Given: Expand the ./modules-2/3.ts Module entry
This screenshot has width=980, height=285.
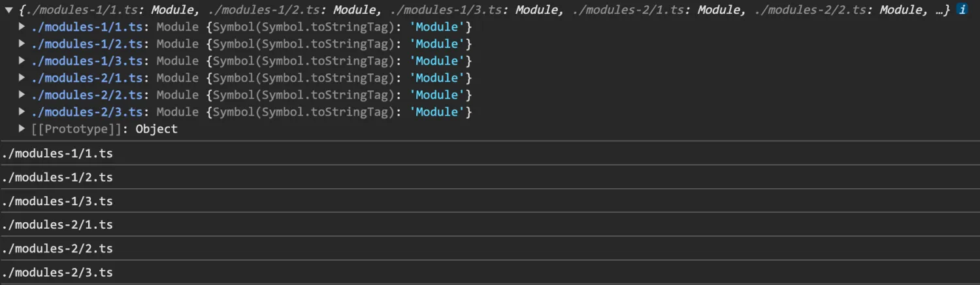Looking at the screenshot, I should [x=22, y=112].
